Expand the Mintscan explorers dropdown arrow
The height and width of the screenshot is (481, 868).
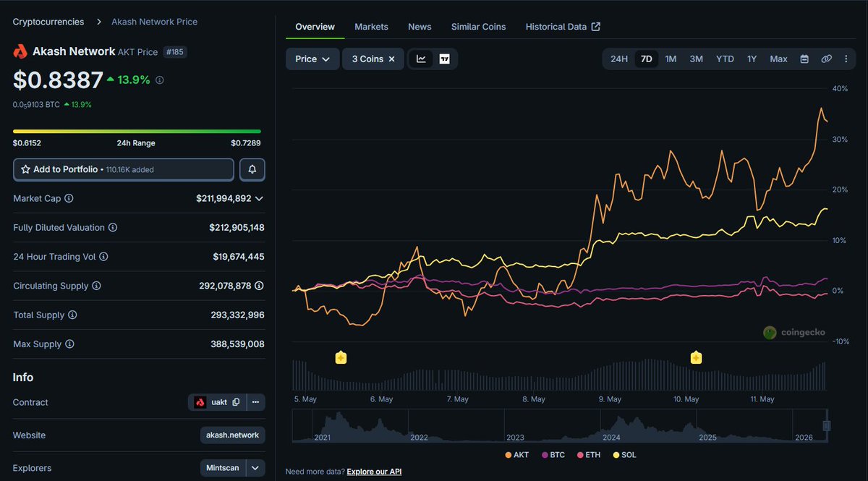coord(255,468)
